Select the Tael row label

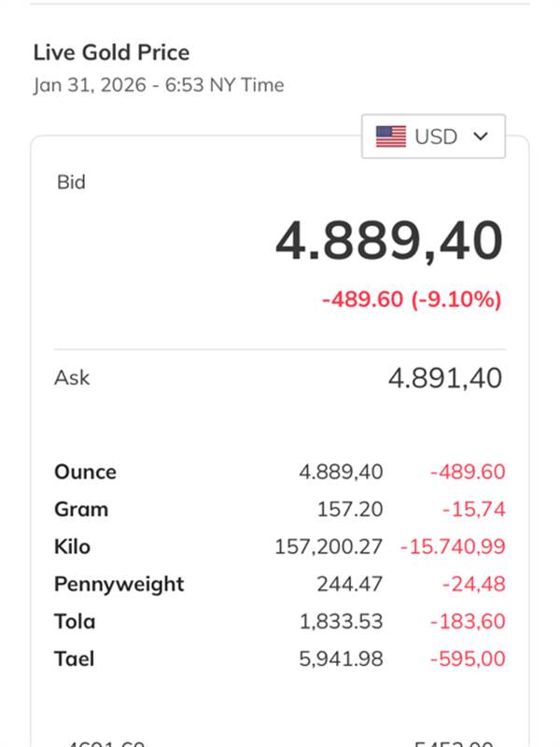pos(75,658)
